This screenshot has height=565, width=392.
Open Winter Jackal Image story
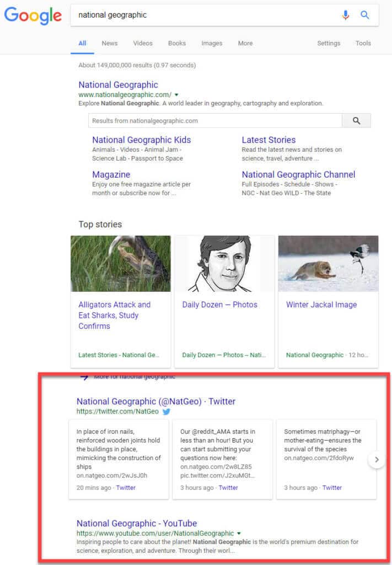[x=321, y=305]
